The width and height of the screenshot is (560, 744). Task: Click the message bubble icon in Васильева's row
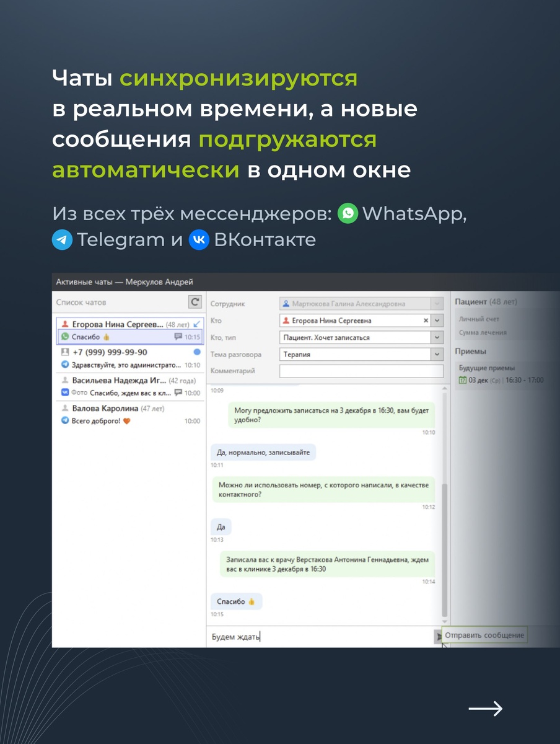coord(178,392)
